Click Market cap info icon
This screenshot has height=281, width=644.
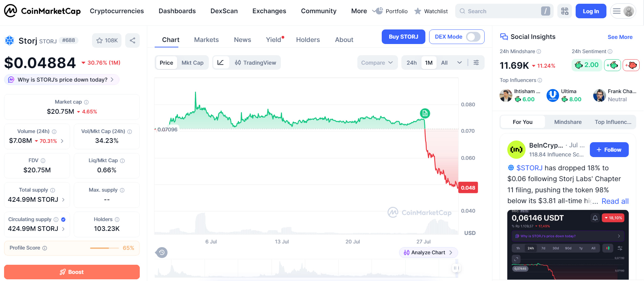86,102
